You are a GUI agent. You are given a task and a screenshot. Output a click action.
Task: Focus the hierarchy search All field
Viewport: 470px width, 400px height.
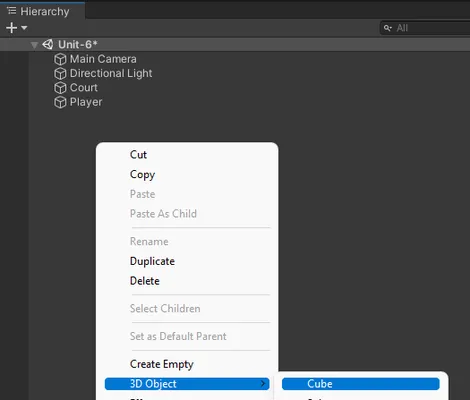click(x=425, y=28)
